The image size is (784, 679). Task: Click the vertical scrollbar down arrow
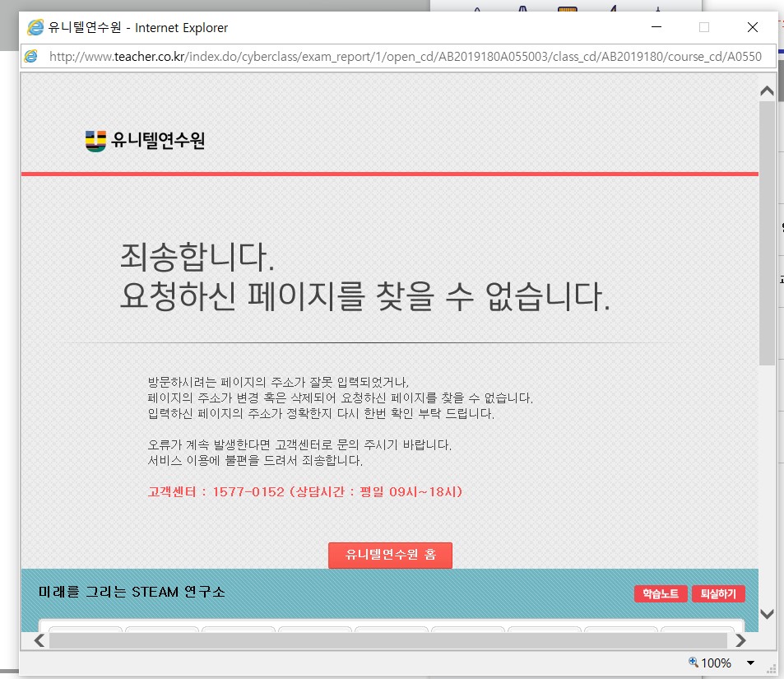point(767,614)
